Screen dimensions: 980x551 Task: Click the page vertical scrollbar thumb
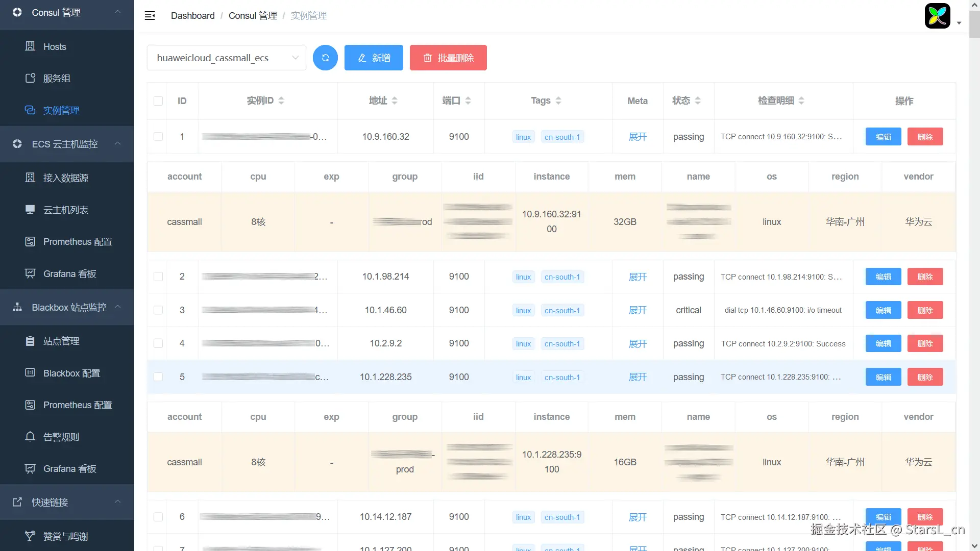click(974, 23)
